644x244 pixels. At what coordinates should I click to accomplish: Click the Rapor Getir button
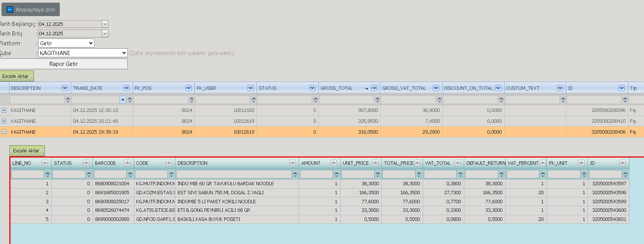(64, 64)
